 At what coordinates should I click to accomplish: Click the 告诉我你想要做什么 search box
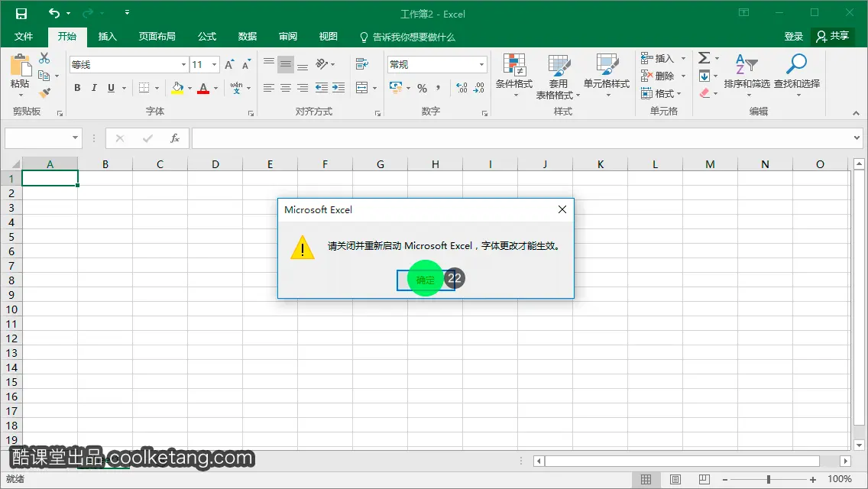407,37
